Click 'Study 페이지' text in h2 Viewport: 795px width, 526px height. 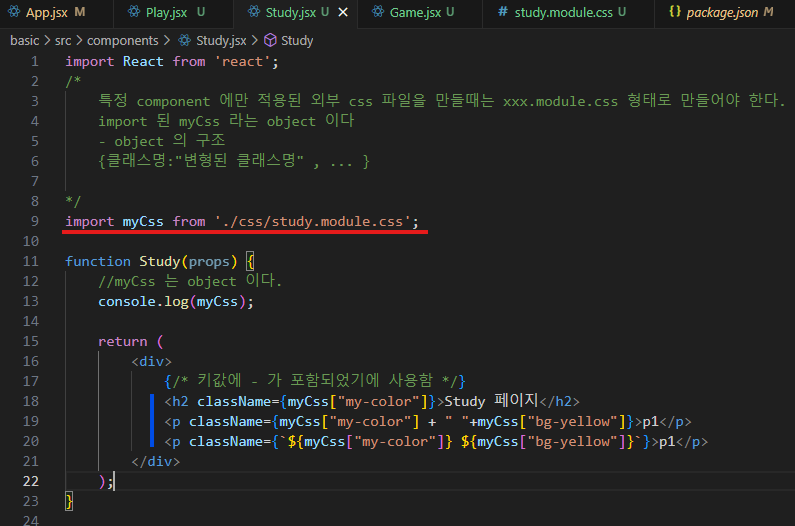click(491, 401)
